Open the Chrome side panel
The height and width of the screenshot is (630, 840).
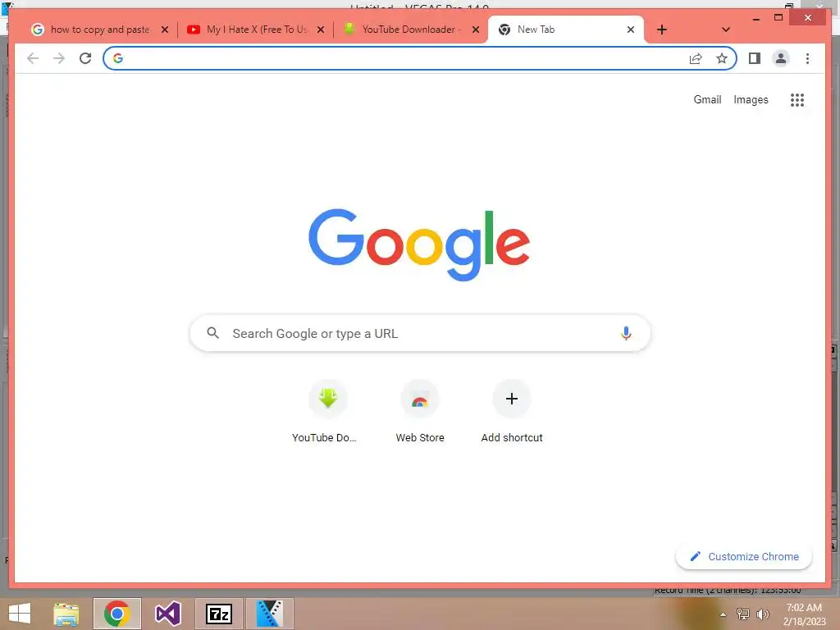click(x=755, y=58)
